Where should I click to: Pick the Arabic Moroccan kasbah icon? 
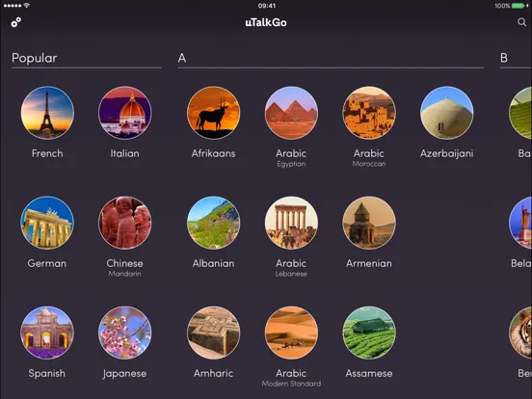pos(369,113)
